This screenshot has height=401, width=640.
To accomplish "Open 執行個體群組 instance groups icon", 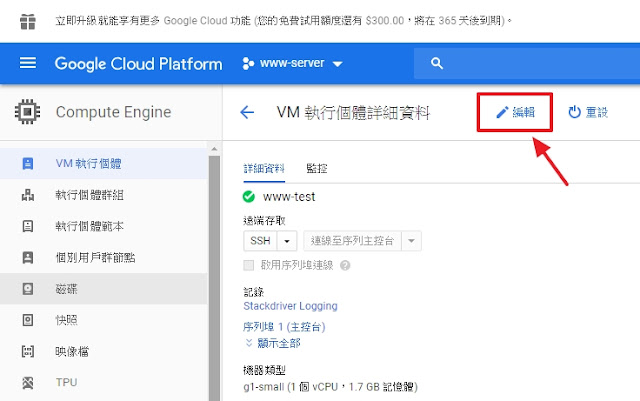I will [28, 195].
